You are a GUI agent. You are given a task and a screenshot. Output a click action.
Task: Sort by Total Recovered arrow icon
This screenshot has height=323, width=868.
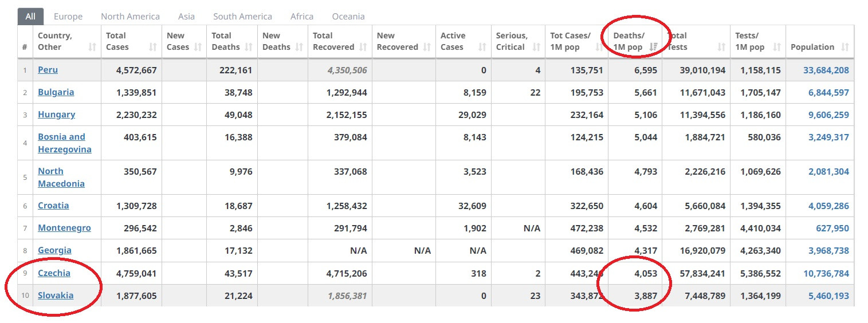tap(363, 48)
